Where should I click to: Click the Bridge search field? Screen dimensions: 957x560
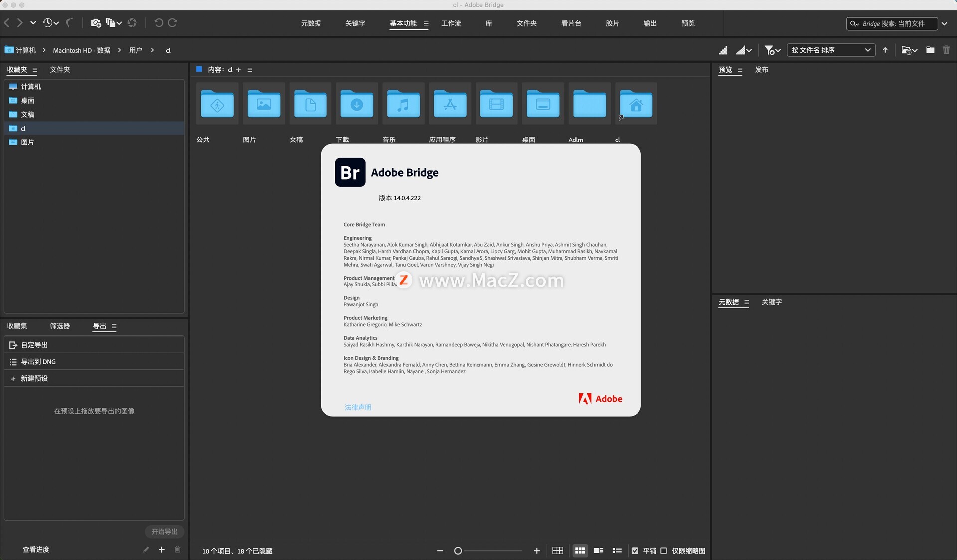point(892,23)
